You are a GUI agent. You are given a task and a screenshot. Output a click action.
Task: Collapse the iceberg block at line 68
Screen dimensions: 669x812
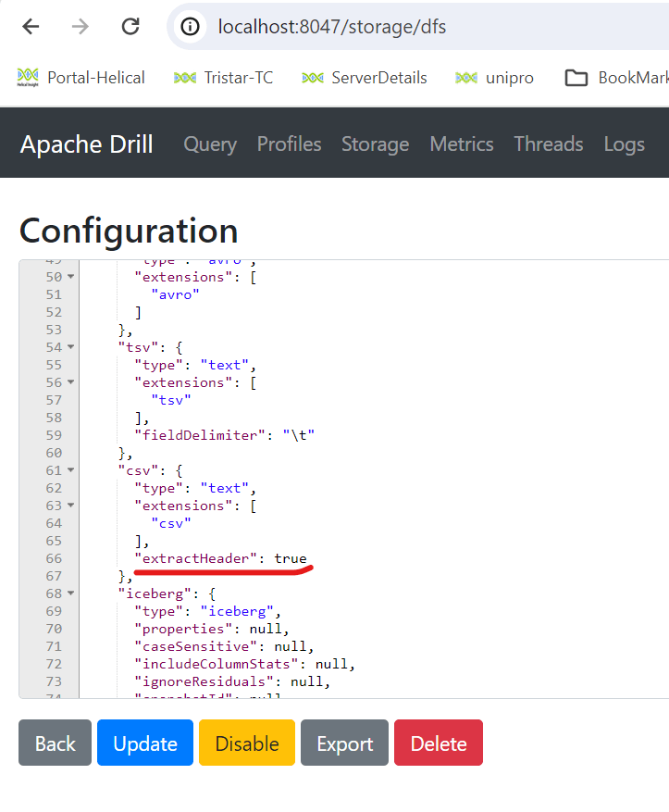(x=71, y=593)
